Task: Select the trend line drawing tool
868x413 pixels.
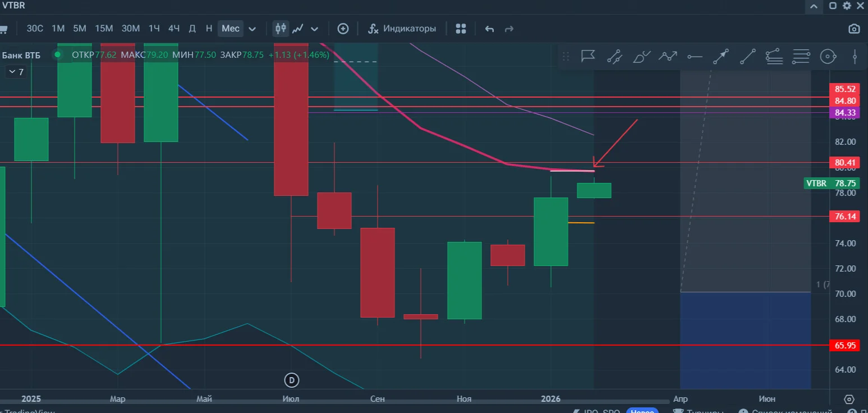Action: (747, 56)
